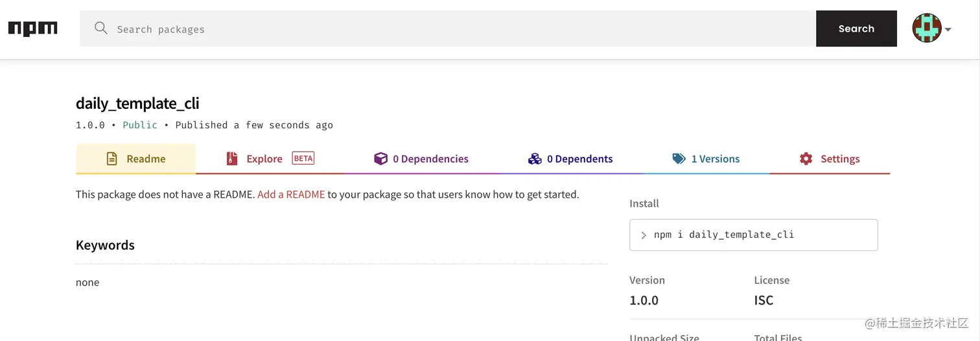Click the Versions tag icon

click(x=679, y=159)
